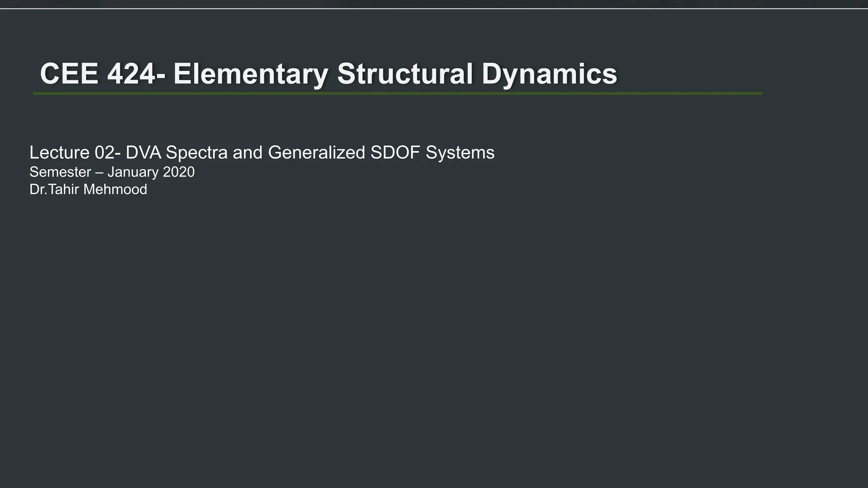Click the words DVA Spectra in subtitle

pyautogui.click(x=177, y=152)
